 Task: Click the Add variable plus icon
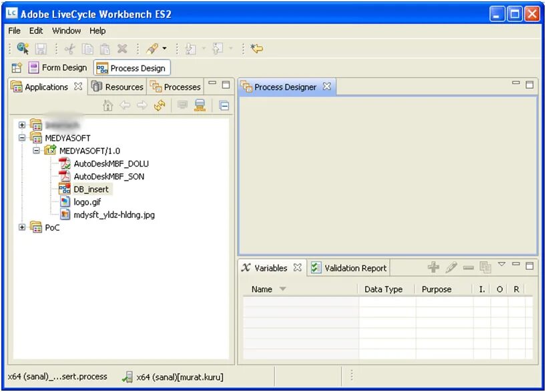(433, 267)
